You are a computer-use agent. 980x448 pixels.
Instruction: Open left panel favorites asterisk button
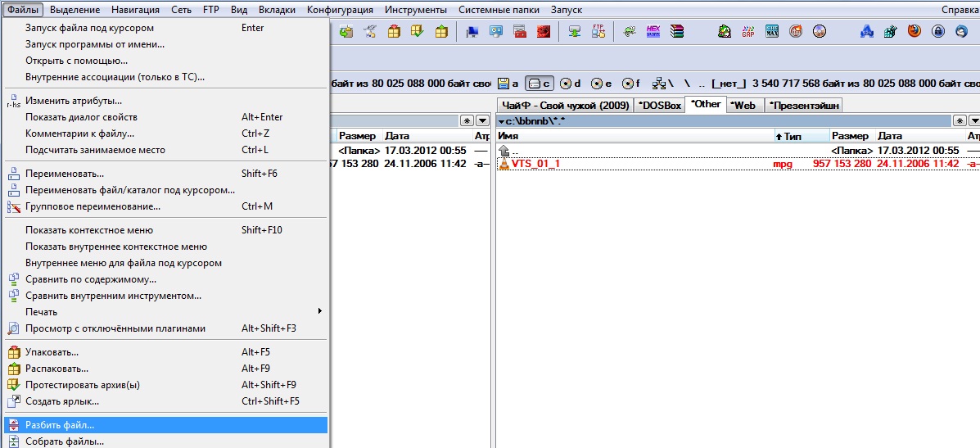pyautogui.click(x=467, y=120)
